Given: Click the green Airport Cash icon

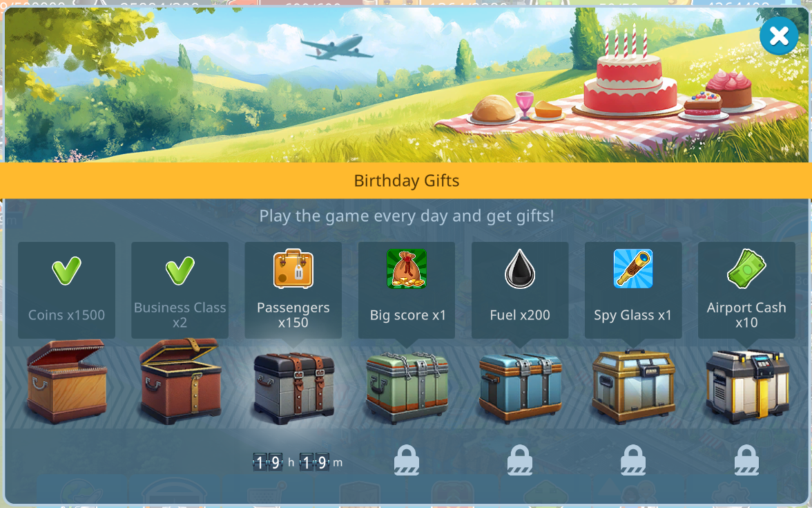Looking at the screenshot, I should (746, 268).
